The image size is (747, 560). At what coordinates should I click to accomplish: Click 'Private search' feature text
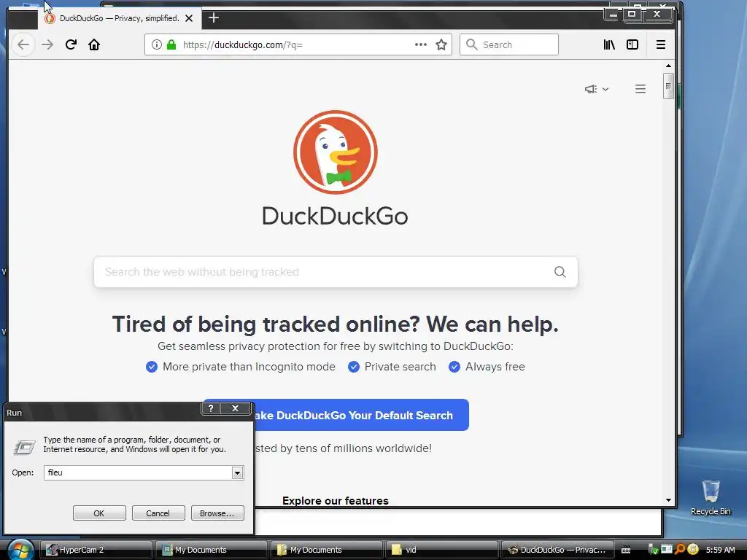[x=400, y=367]
